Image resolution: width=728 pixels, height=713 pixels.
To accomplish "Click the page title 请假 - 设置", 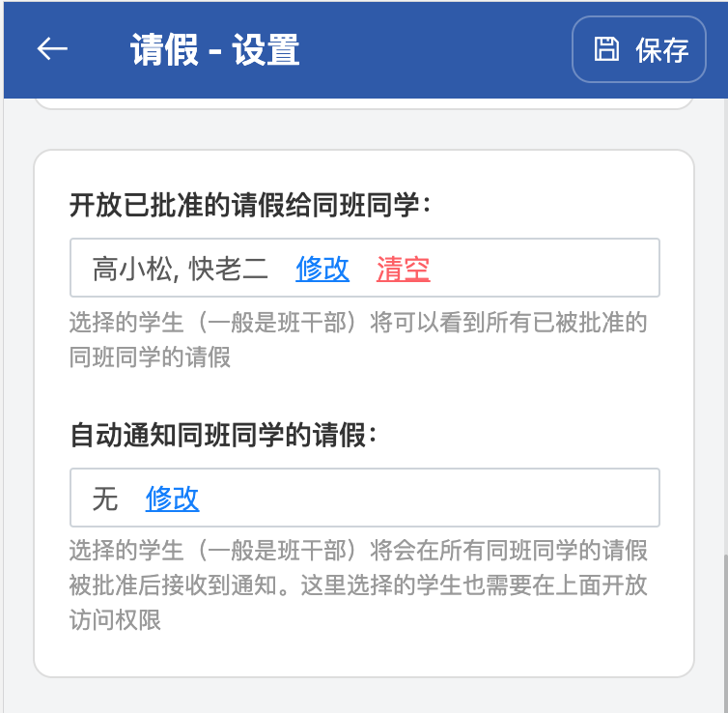I will (214, 50).
